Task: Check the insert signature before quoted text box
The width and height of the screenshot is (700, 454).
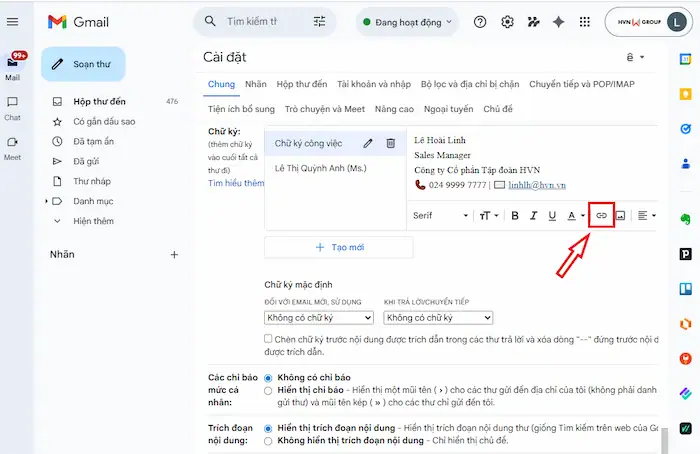Action: coord(269,339)
